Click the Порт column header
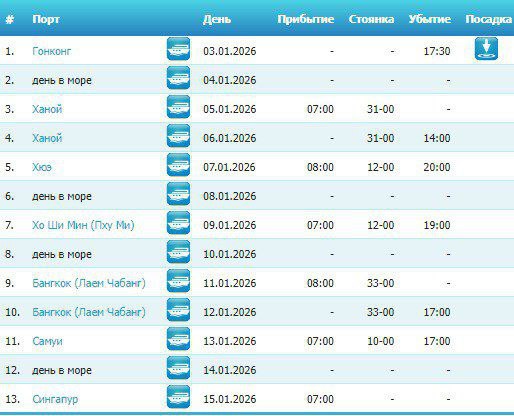Image resolution: width=514 pixels, height=416 pixels. pos(46,19)
